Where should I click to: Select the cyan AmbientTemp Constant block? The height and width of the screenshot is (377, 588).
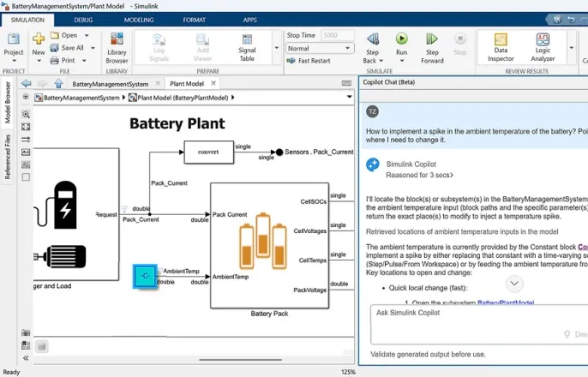point(145,277)
